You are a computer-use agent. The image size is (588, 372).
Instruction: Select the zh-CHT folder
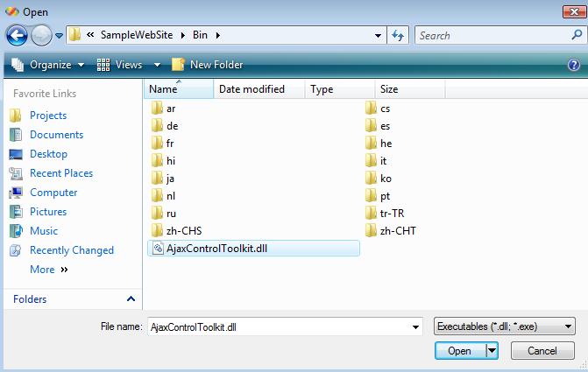[391, 231]
